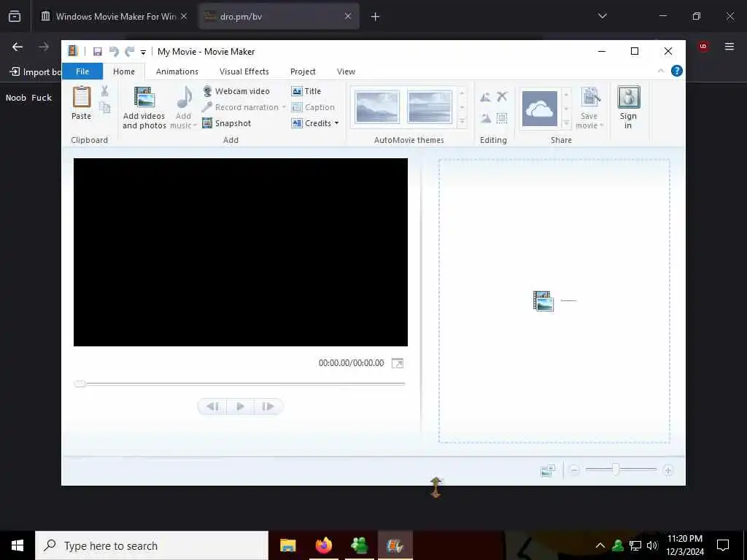The height and width of the screenshot is (560, 747).
Task: Select first AutoMovie theme thumbnail
Action: (377, 107)
